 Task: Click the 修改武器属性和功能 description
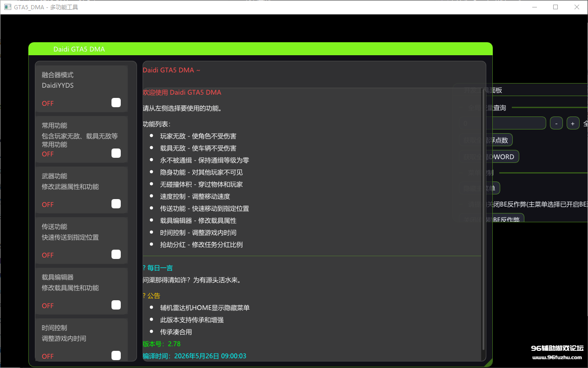point(70,187)
